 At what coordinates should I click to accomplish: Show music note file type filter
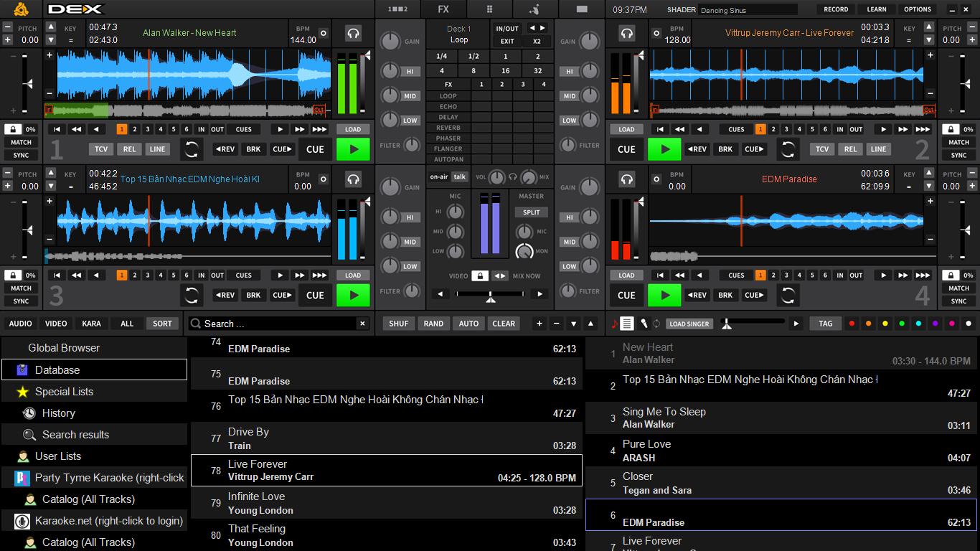(x=614, y=324)
